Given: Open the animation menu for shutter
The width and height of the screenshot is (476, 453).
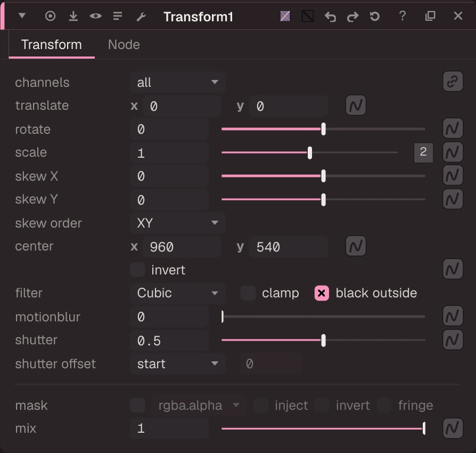Looking at the screenshot, I should (x=453, y=339).
